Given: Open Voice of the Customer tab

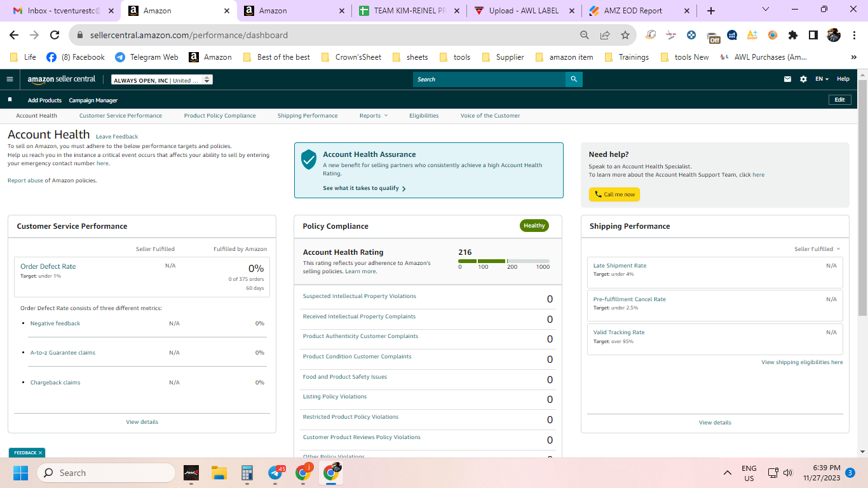Looking at the screenshot, I should (x=490, y=116).
